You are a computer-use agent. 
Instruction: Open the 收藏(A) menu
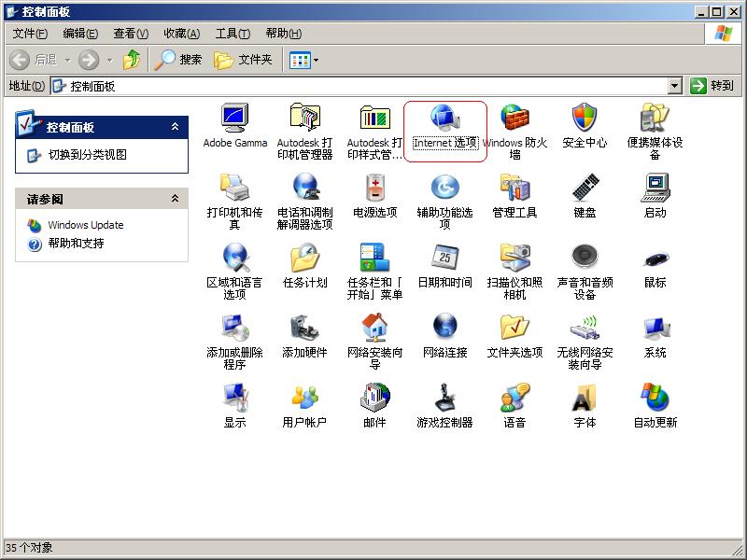181,34
